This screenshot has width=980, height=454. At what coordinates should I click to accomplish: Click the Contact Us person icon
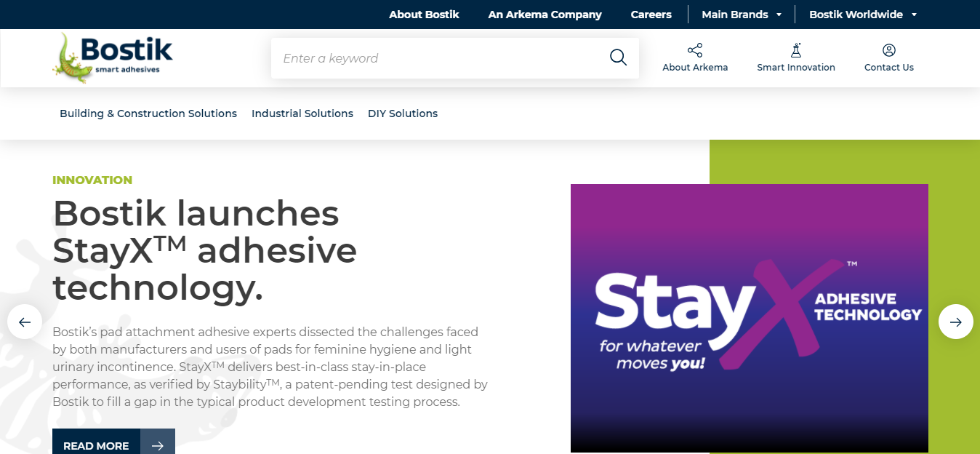[x=889, y=50]
